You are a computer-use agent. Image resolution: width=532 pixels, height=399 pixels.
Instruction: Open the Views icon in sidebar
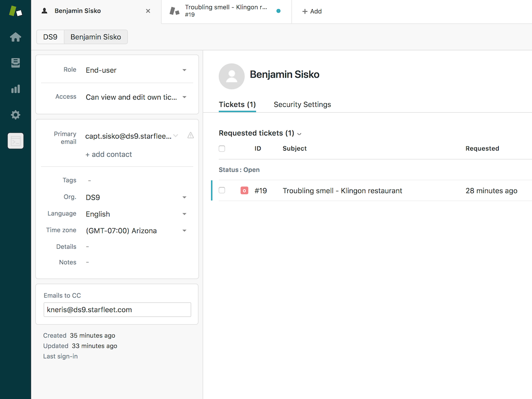coord(16,63)
